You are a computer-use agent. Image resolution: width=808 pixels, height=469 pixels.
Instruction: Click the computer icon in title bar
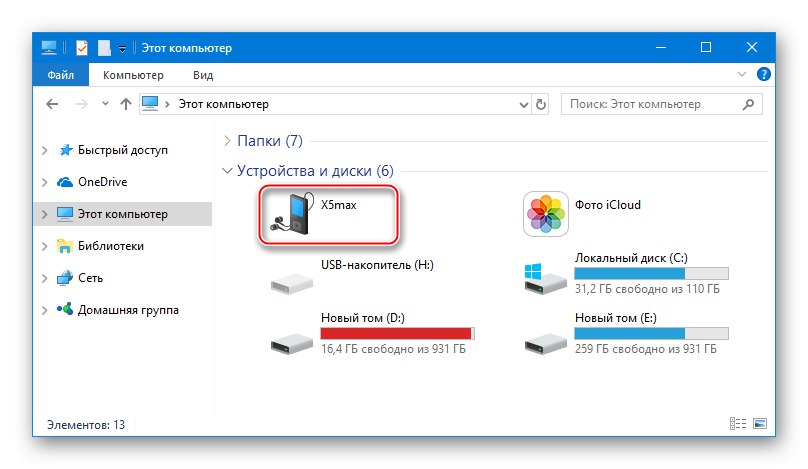(49, 47)
